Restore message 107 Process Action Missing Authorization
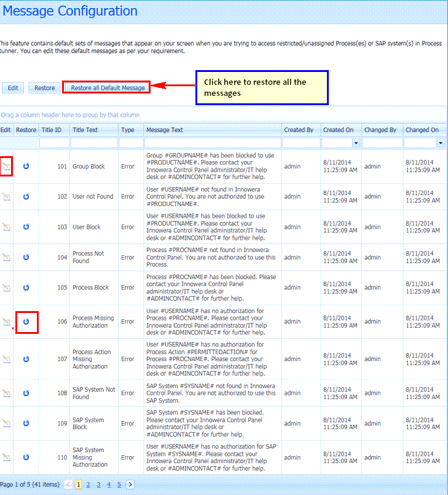Image resolution: width=448 pixels, height=495 pixels. (26, 359)
